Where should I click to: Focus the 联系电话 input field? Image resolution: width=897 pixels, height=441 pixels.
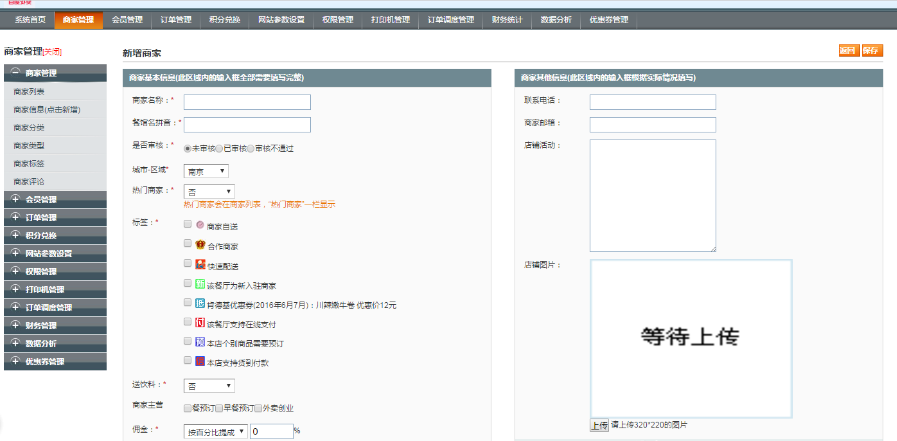point(653,102)
